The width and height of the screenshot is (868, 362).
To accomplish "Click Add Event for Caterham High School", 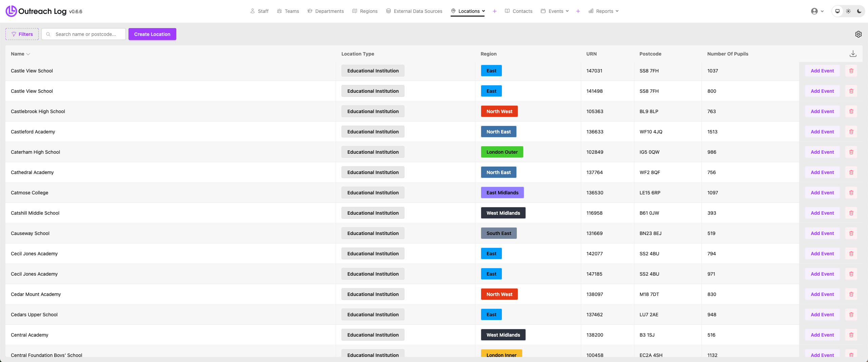I will [822, 152].
